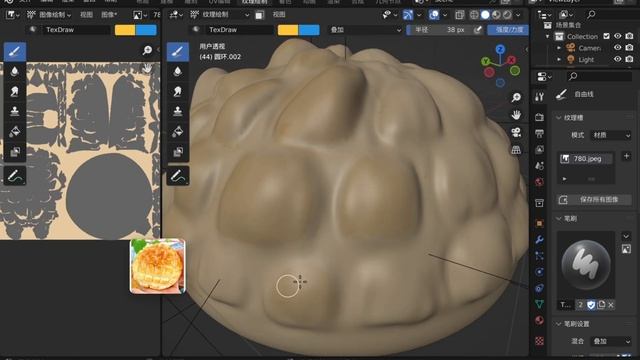Viewport: 640px width, 360px height.
Task: Toggle radius pen pressure sensitivity
Action: [x=477, y=30]
